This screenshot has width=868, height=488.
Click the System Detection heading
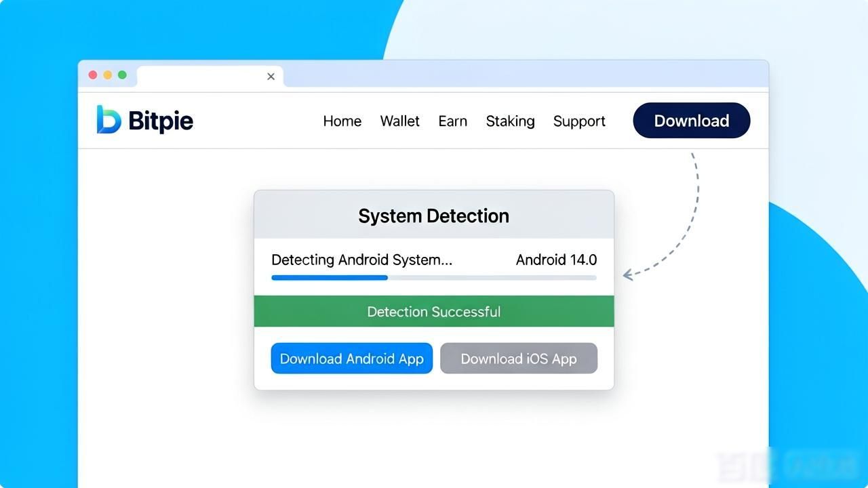click(434, 216)
